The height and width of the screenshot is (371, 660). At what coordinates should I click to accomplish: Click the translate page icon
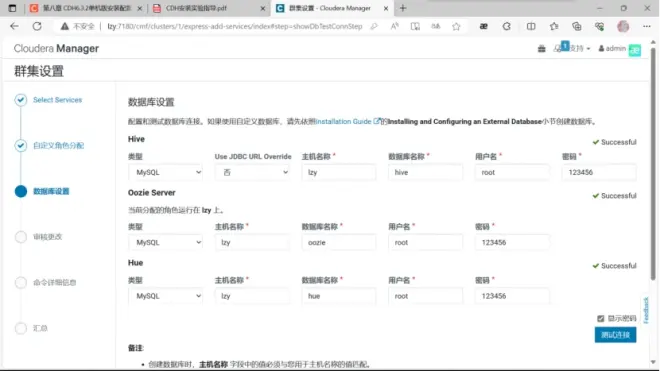(436, 26)
